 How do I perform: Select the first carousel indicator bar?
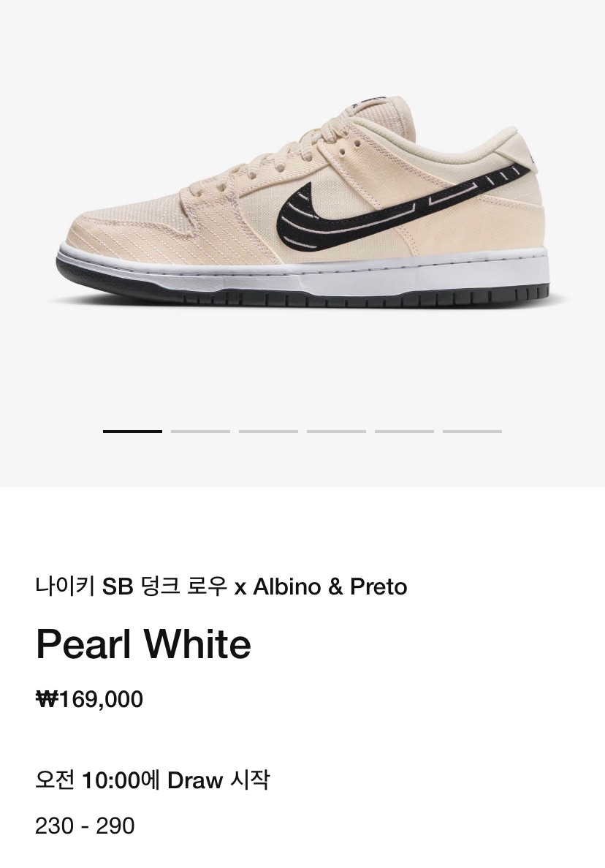(132, 431)
